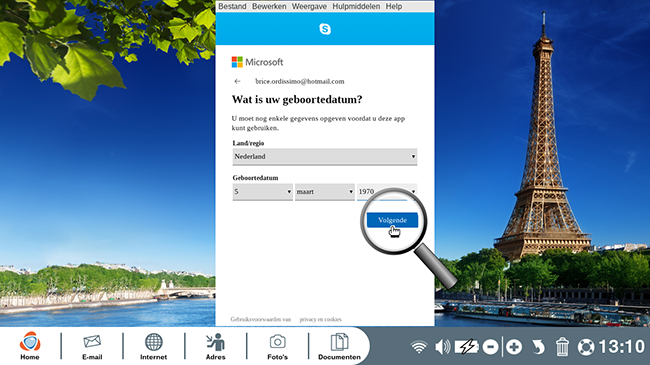Click the speaker volume icon
This screenshot has height=365, width=650.
pos(443,347)
